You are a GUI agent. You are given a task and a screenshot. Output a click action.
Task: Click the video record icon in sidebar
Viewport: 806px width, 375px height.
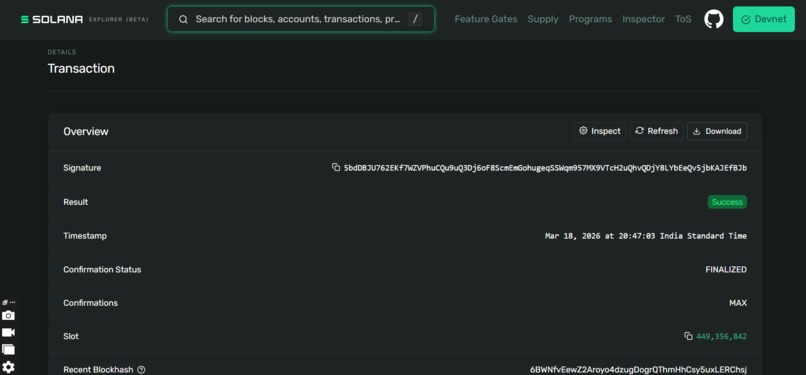pos(8,332)
